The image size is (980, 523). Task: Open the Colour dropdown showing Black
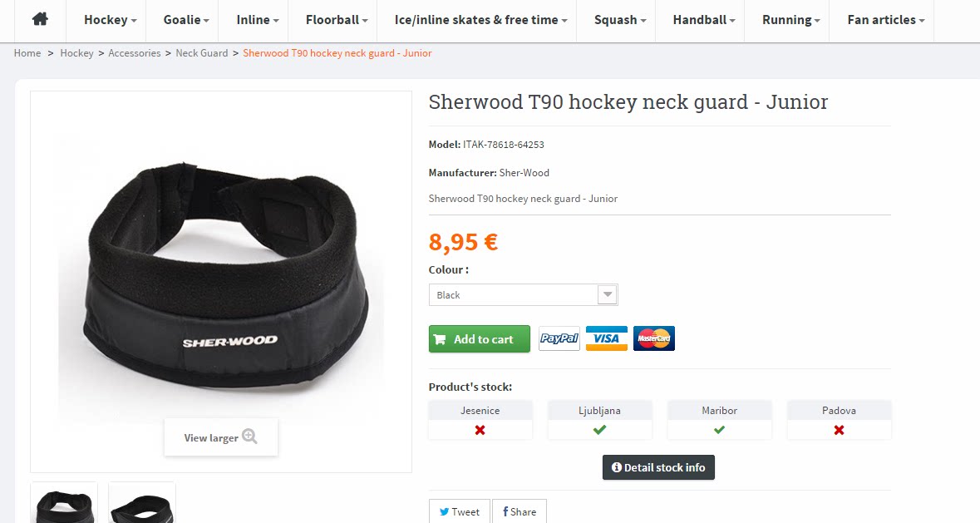tap(523, 295)
